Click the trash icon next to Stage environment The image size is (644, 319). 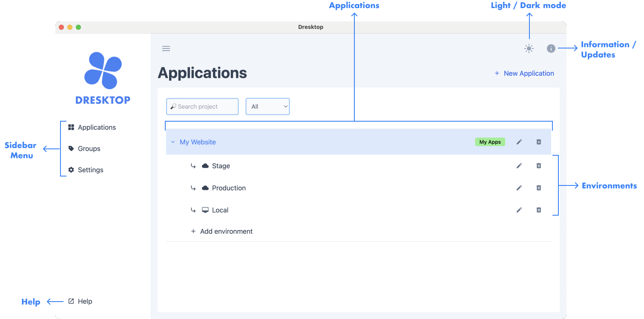(538, 165)
